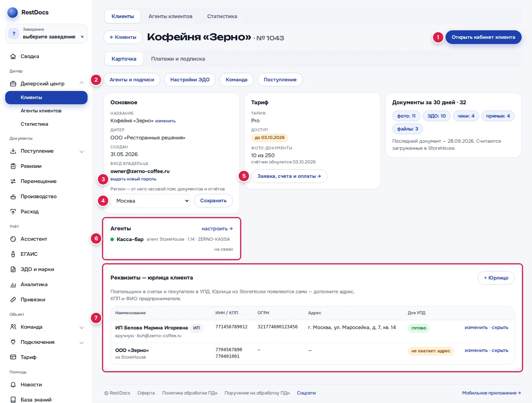Viewport: 532px width, 403px height.
Task: Click the файлы: 3 chip
Action: tap(407, 129)
